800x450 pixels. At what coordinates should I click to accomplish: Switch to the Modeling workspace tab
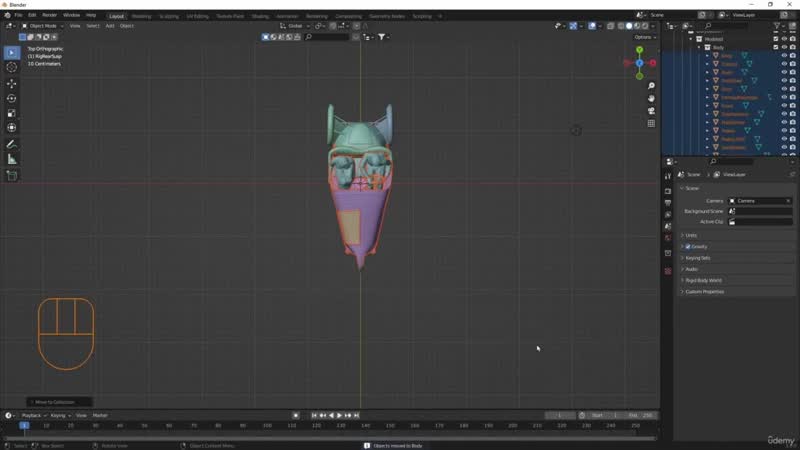tap(141, 16)
